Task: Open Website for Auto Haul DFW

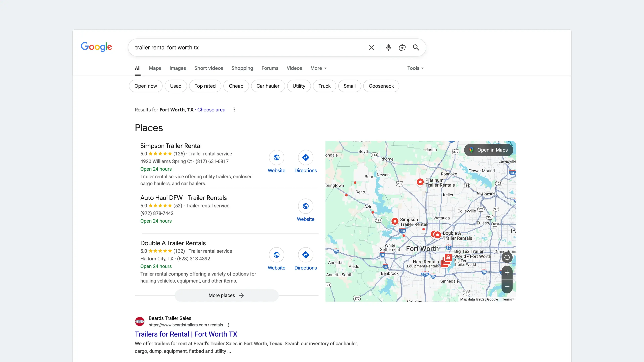Action: pyautogui.click(x=306, y=206)
